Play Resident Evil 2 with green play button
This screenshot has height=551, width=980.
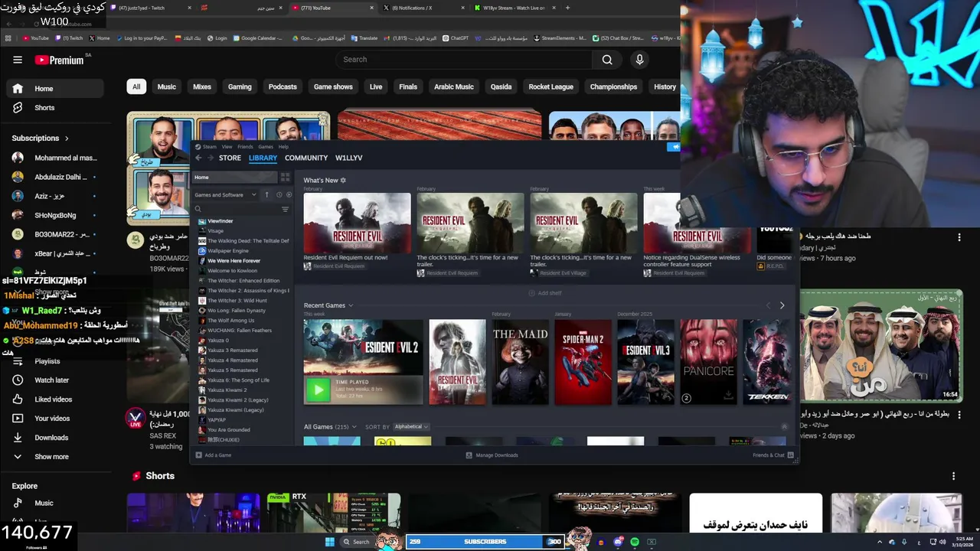(317, 390)
